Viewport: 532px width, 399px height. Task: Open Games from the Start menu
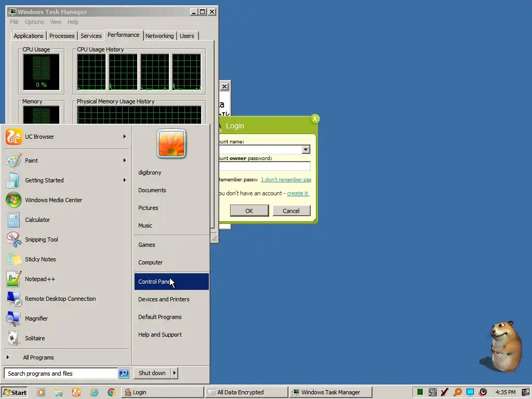click(x=171, y=245)
